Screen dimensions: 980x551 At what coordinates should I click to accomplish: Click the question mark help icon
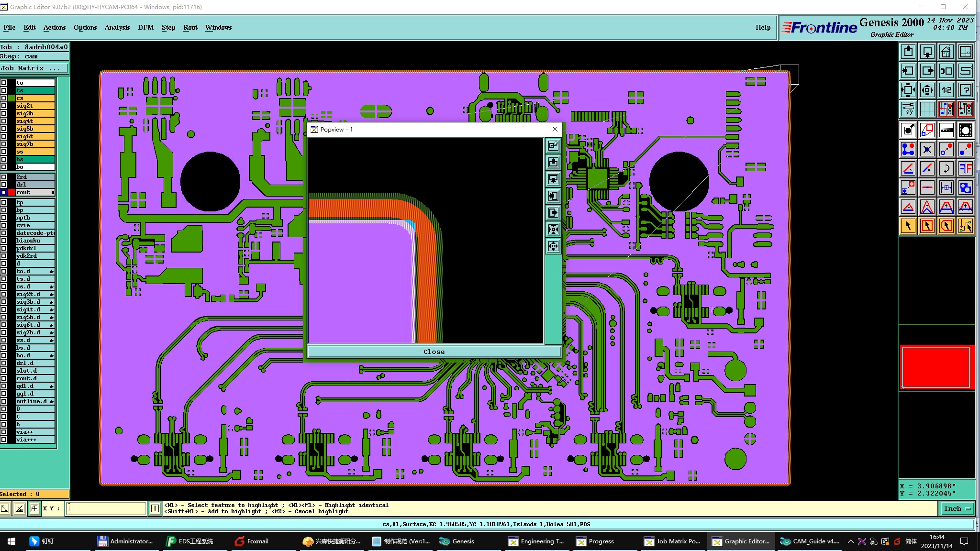click(966, 90)
